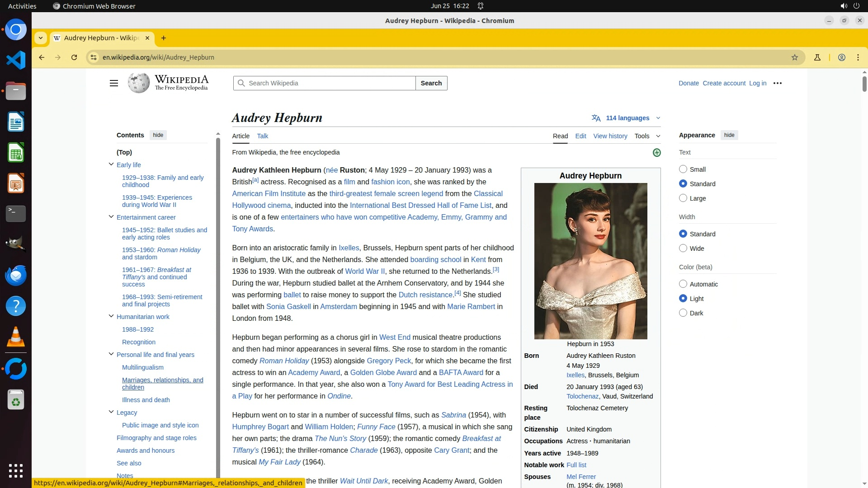Screen dimensions: 868x488
Task: Open the Wikipedia main menu hamburger icon
Action: click(114, 83)
